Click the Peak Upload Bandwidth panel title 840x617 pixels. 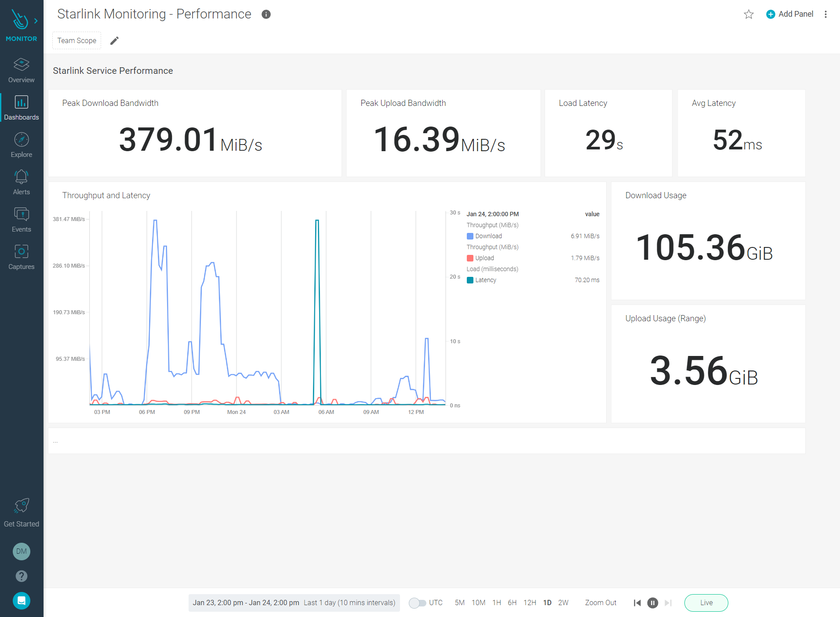click(x=403, y=103)
